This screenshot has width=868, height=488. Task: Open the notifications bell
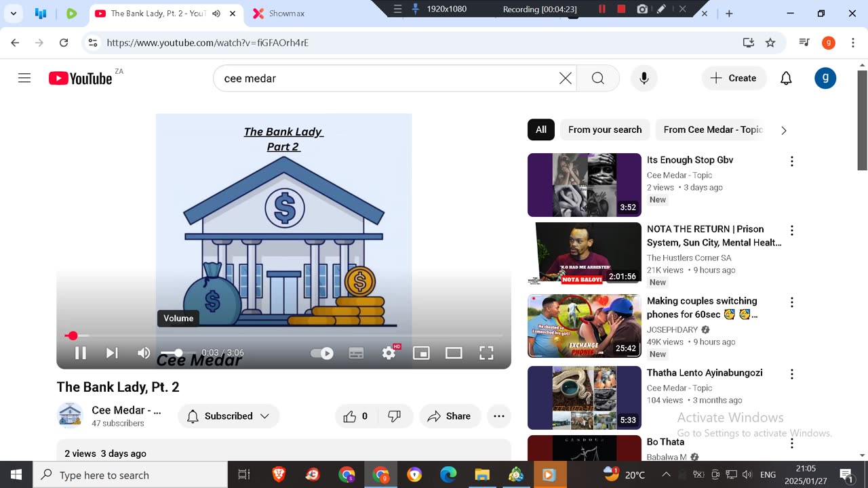pyautogui.click(x=786, y=79)
